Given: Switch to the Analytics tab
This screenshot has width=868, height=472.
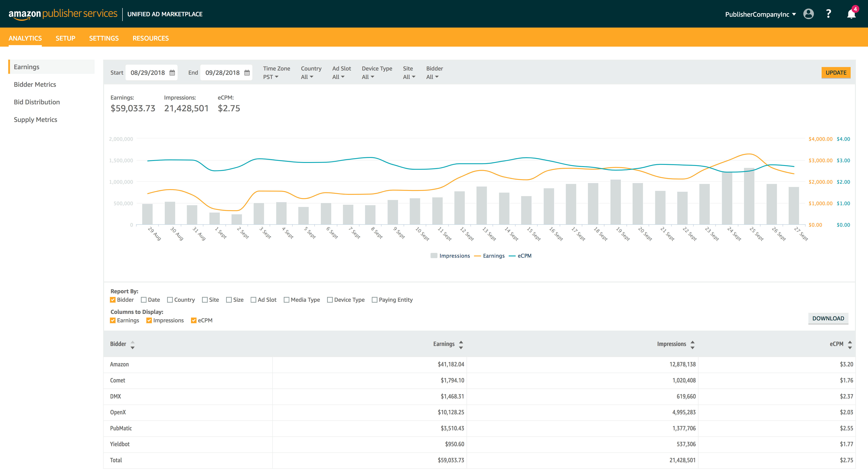Looking at the screenshot, I should (x=25, y=38).
